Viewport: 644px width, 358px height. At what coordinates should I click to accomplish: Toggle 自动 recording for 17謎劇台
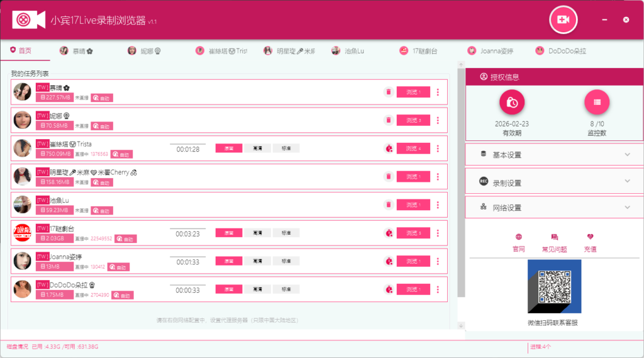(126, 239)
